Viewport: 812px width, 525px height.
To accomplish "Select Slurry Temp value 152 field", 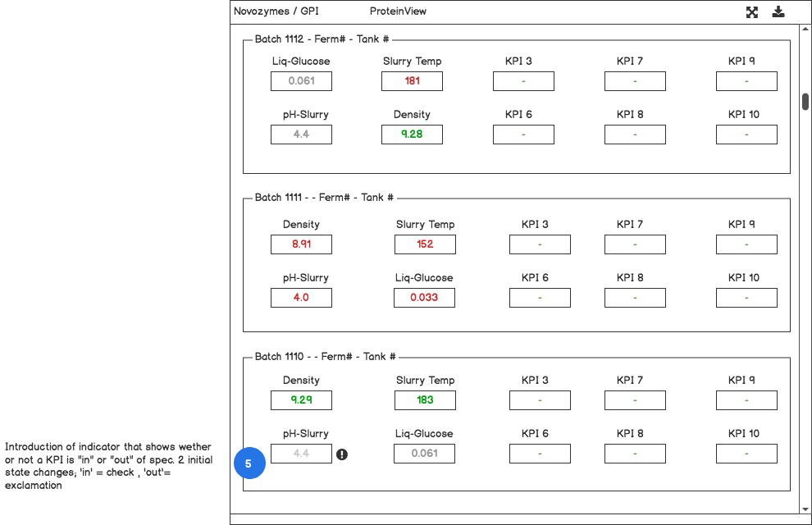I will (x=425, y=244).
